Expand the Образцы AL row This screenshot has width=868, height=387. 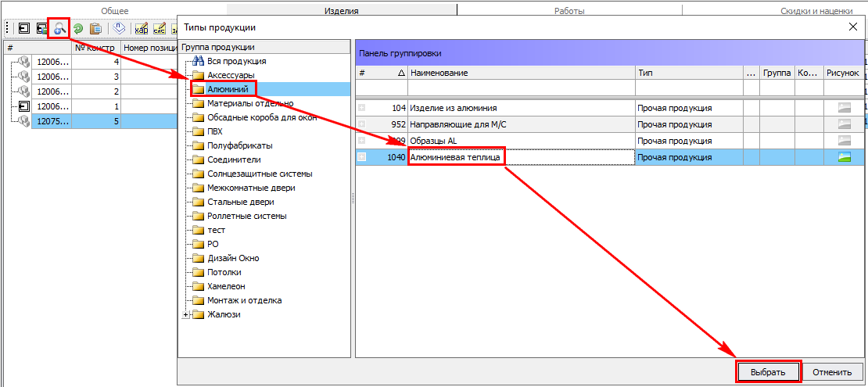tap(361, 142)
